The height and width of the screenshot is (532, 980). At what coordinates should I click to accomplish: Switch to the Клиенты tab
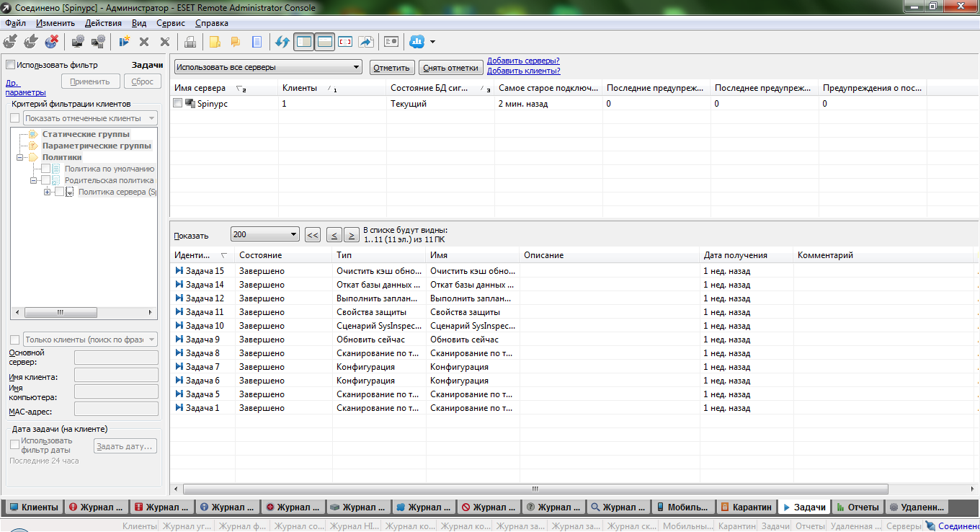click(x=33, y=507)
